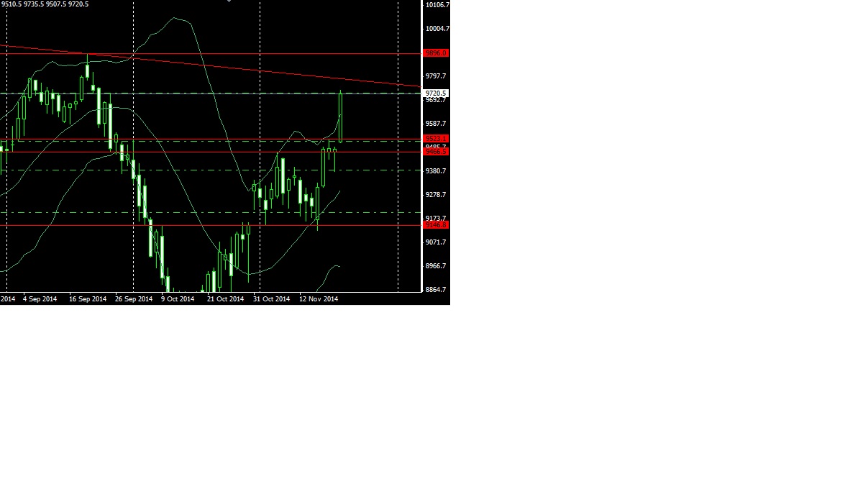Click the red price label 9466.5
The image size is (868, 502).
click(x=435, y=152)
